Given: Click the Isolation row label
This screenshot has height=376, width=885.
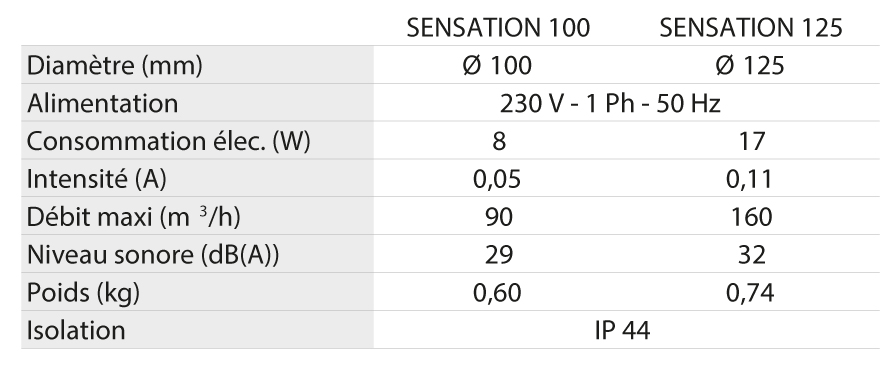Looking at the screenshot, I should click(x=76, y=330).
